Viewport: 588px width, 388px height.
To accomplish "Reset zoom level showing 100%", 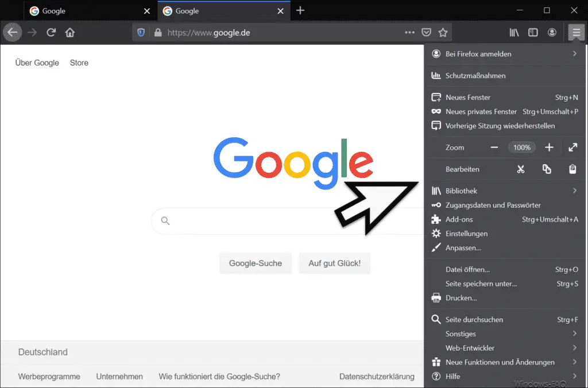I will [521, 148].
